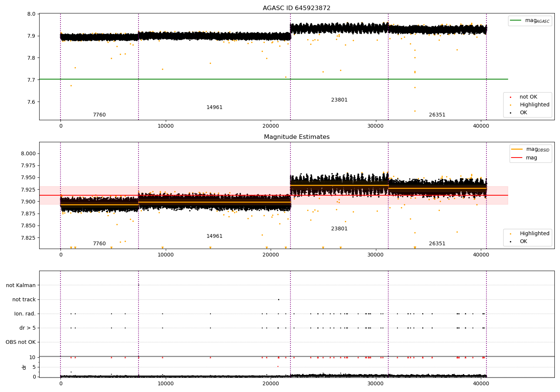The width and height of the screenshot is (560, 392).
Task: Click the red mag line in Magnitude Estimates
Action: pyautogui.click(x=273, y=195)
